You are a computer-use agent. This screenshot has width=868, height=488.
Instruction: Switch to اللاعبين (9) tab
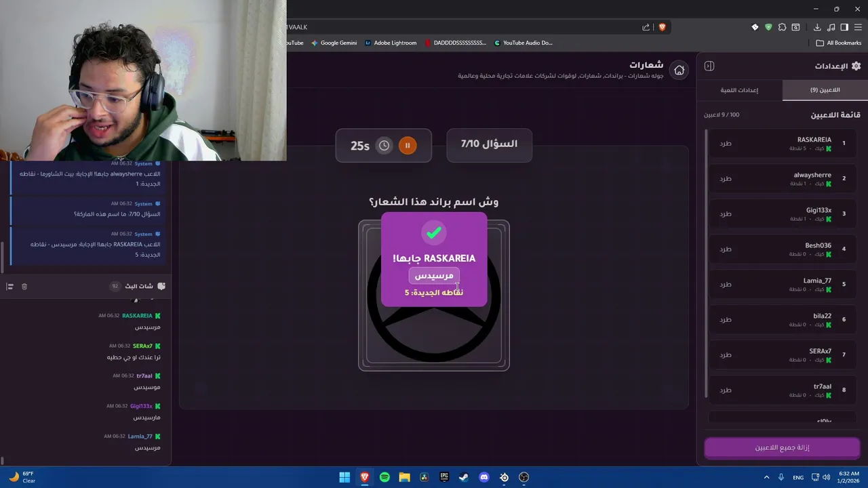825,90
